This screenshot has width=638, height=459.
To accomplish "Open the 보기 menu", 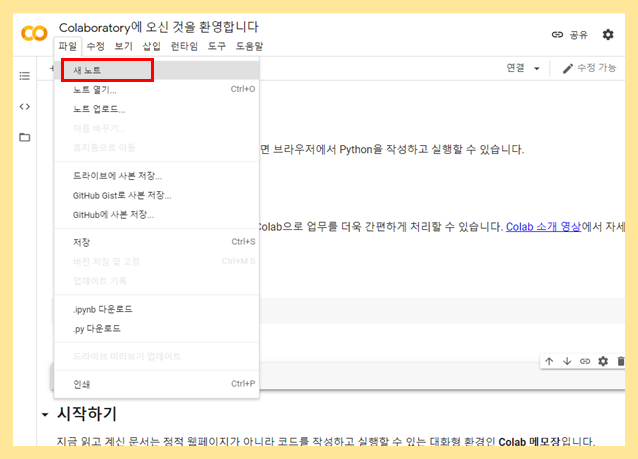I will coord(123,46).
